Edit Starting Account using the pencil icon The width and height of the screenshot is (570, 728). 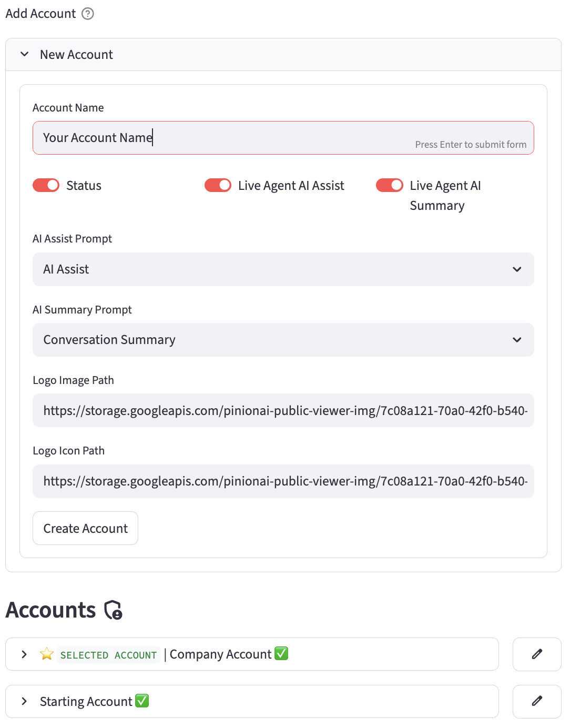(537, 701)
